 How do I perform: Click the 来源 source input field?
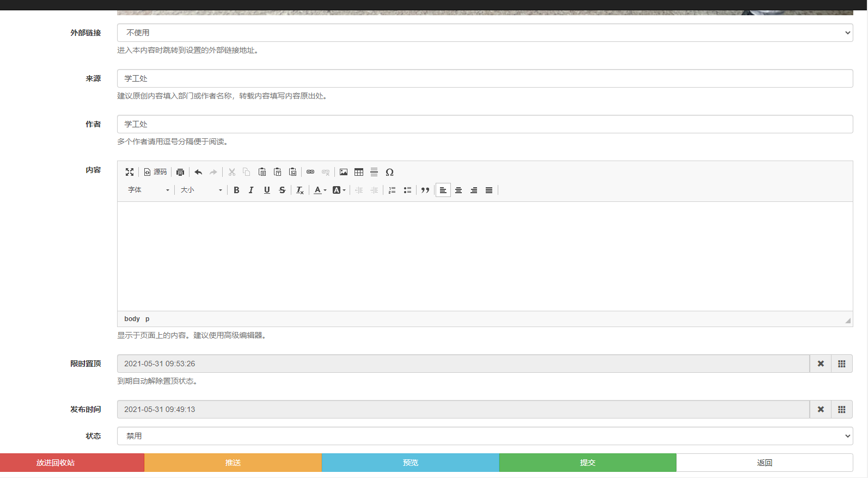coord(485,78)
